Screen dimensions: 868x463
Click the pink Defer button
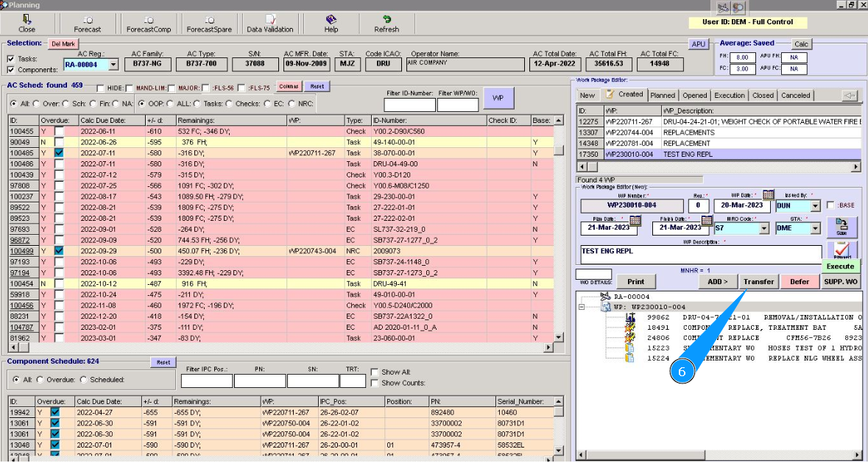800,281
